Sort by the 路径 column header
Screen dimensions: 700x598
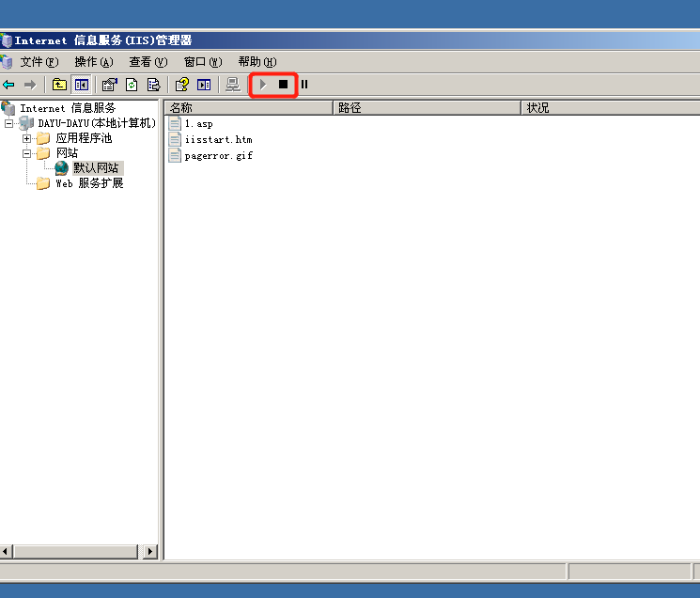tap(428, 107)
